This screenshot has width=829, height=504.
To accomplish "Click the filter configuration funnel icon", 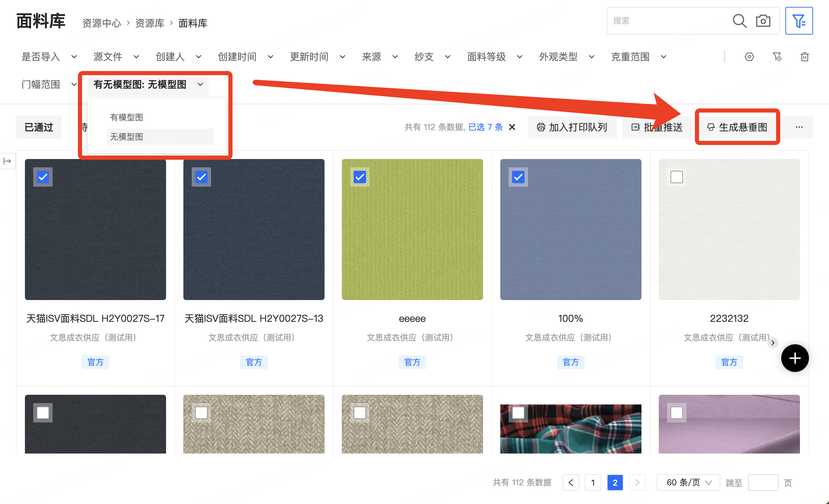I will [x=777, y=57].
